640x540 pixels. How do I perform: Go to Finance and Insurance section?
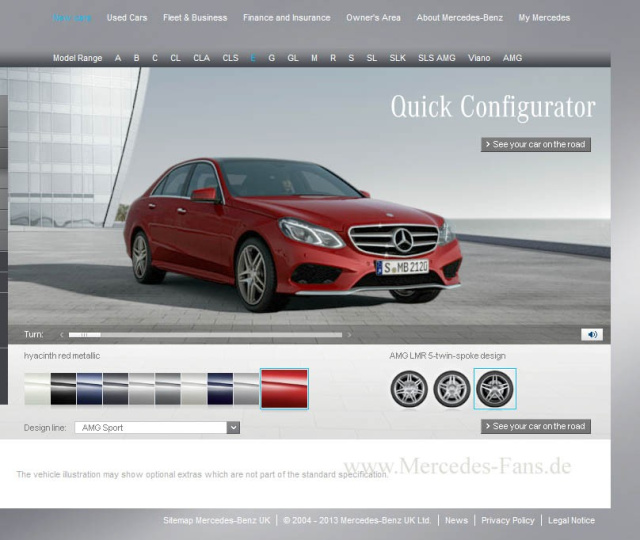click(286, 18)
